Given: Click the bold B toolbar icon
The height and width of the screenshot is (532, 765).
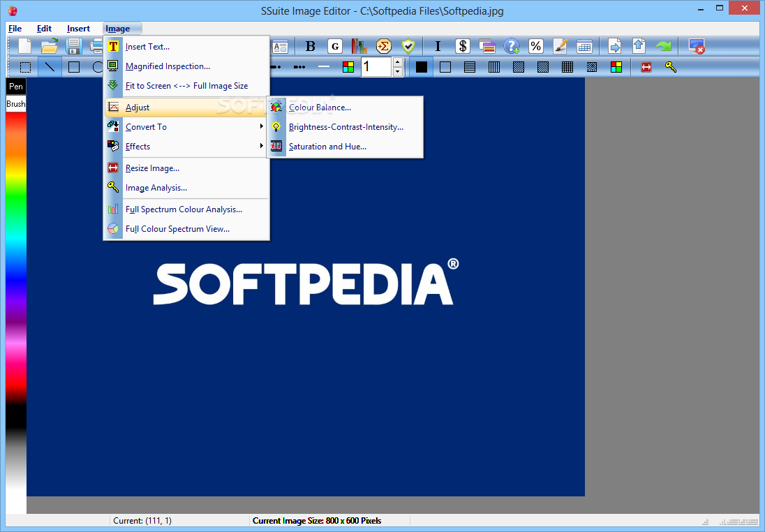Looking at the screenshot, I should click(x=311, y=46).
